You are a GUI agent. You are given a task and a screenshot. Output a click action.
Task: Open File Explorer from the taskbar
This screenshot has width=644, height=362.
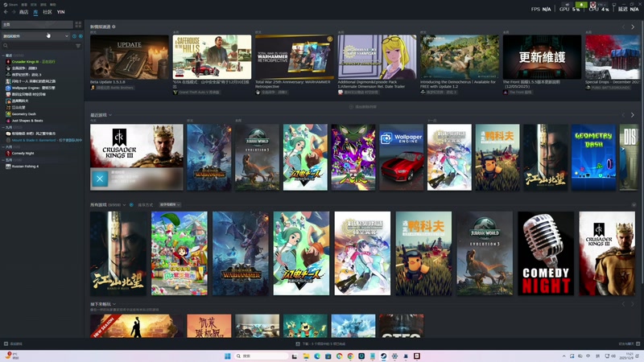(x=306, y=356)
